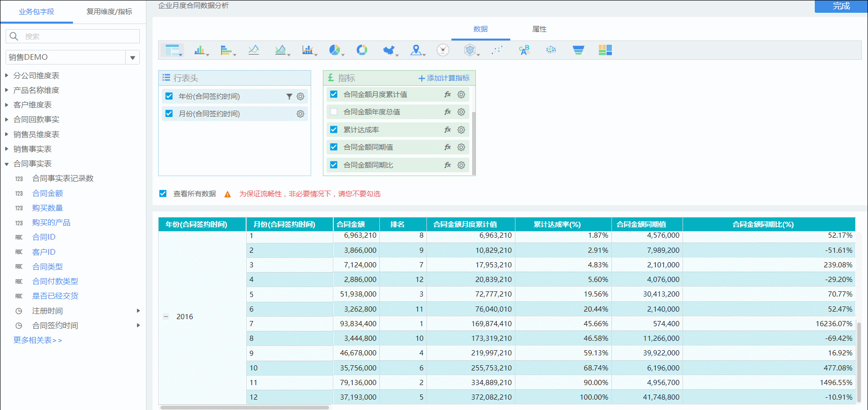The width and height of the screenshot is (868, 410).
Task: Select the treemap chart icon
Action: tap(605, 50)
